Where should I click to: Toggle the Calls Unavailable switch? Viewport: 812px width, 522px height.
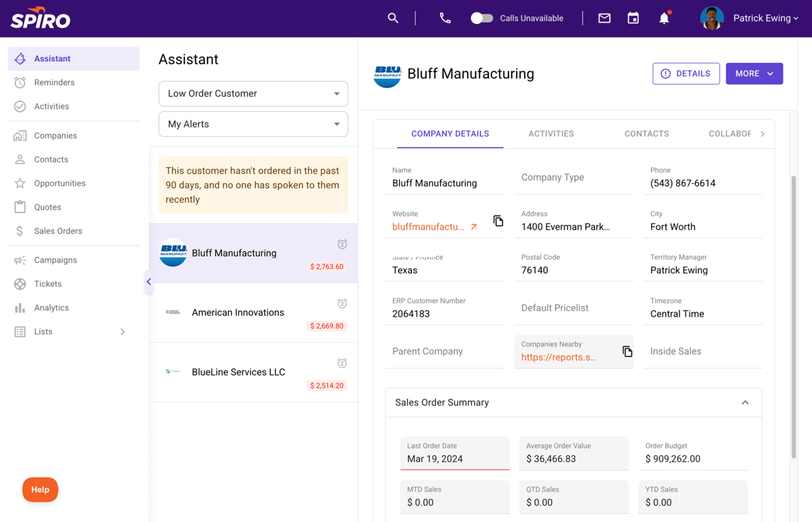(x=482, y=18)
